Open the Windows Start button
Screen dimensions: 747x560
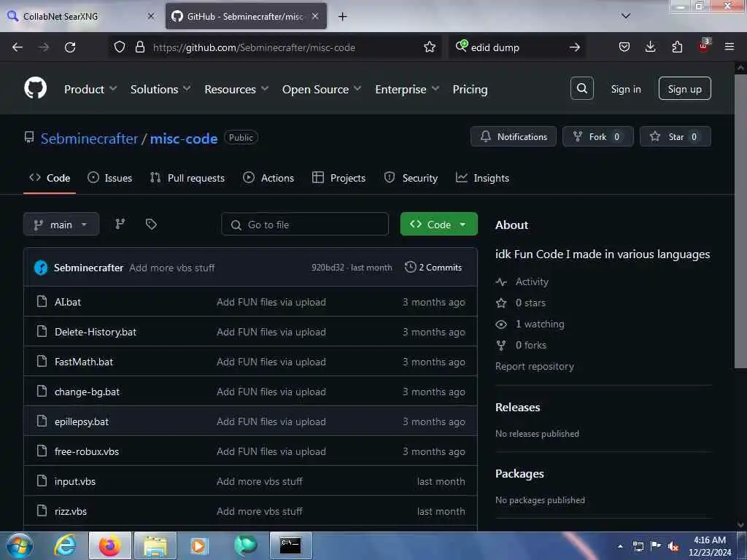20,545
